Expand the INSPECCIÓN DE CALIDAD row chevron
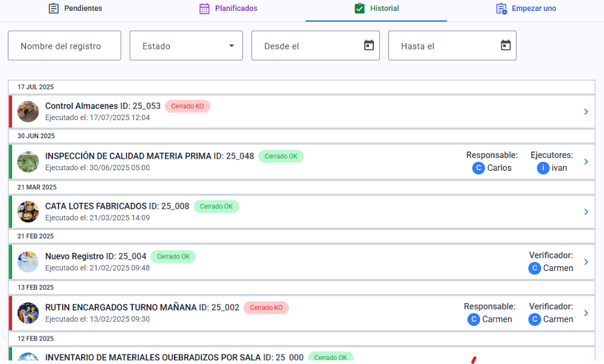This screenshot has height=364, width=604. click(586, 162)
